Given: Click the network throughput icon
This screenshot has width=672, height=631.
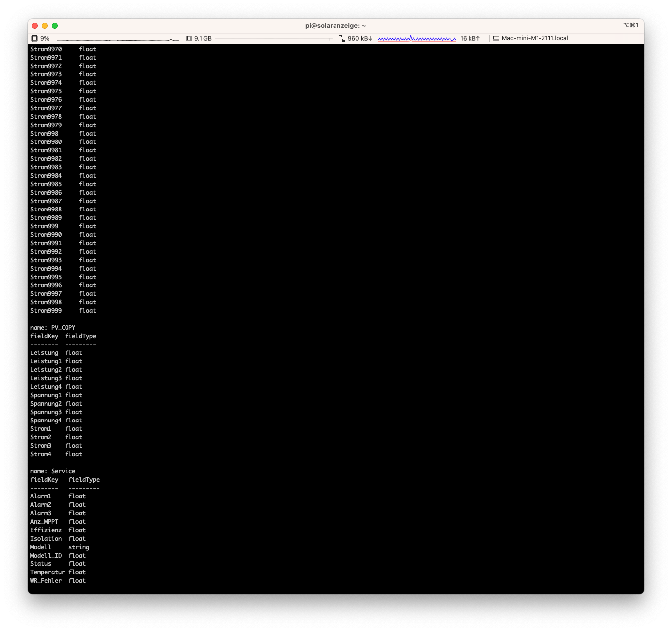Looking at the screenshot, I should (342, 38).
